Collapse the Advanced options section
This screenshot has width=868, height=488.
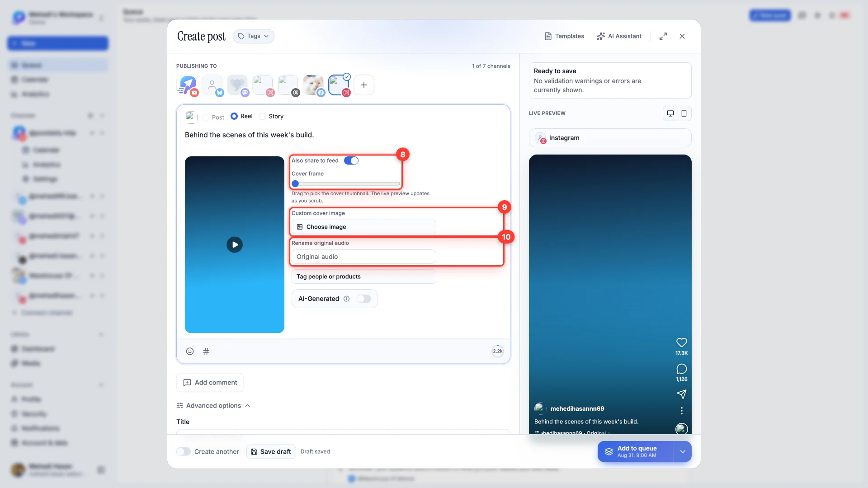[213, 406]
